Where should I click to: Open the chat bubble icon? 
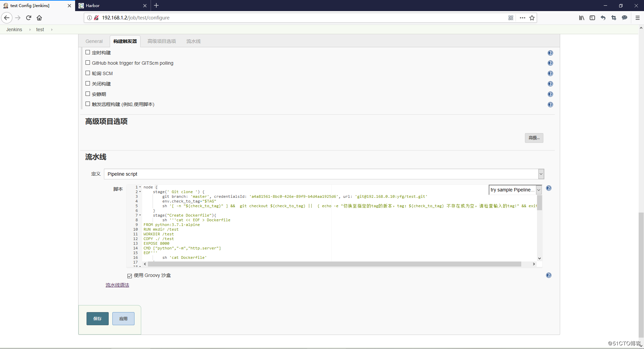click(x=625, y=18)
